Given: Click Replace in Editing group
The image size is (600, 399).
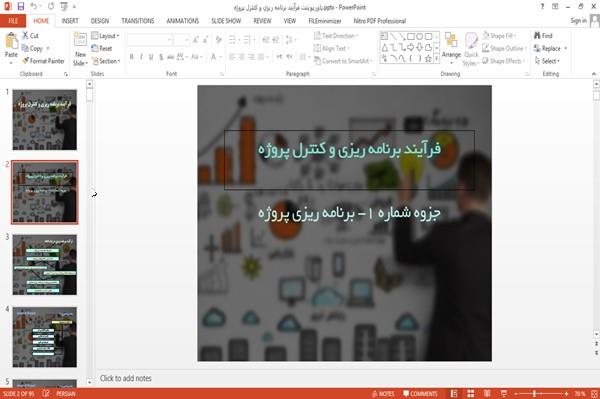Looking at the screenshot, I should [x=550, y=48].
